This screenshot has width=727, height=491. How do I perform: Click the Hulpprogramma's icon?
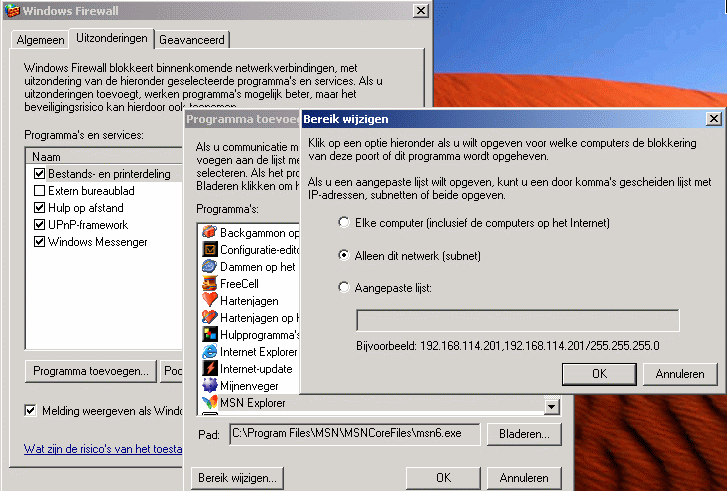click(210, 334)
